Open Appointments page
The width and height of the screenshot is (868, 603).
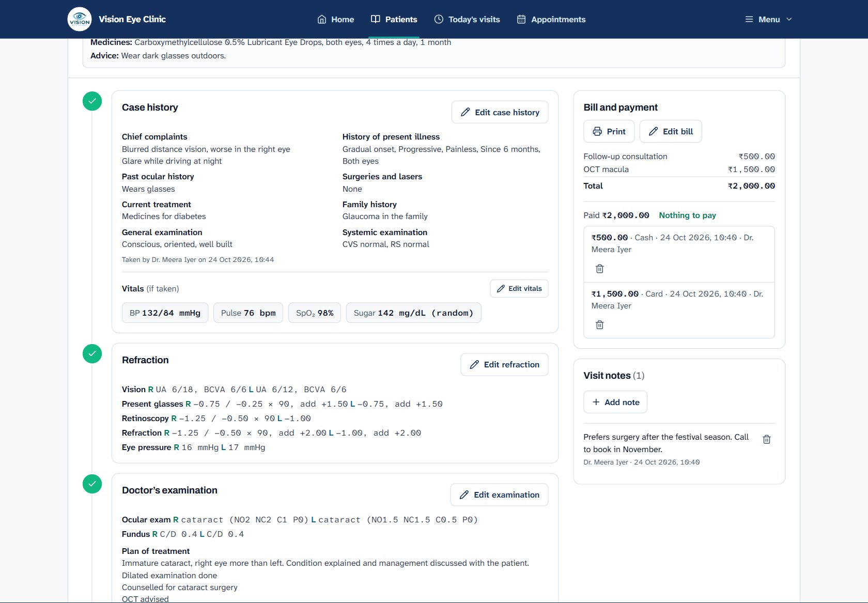pos(551,19)
